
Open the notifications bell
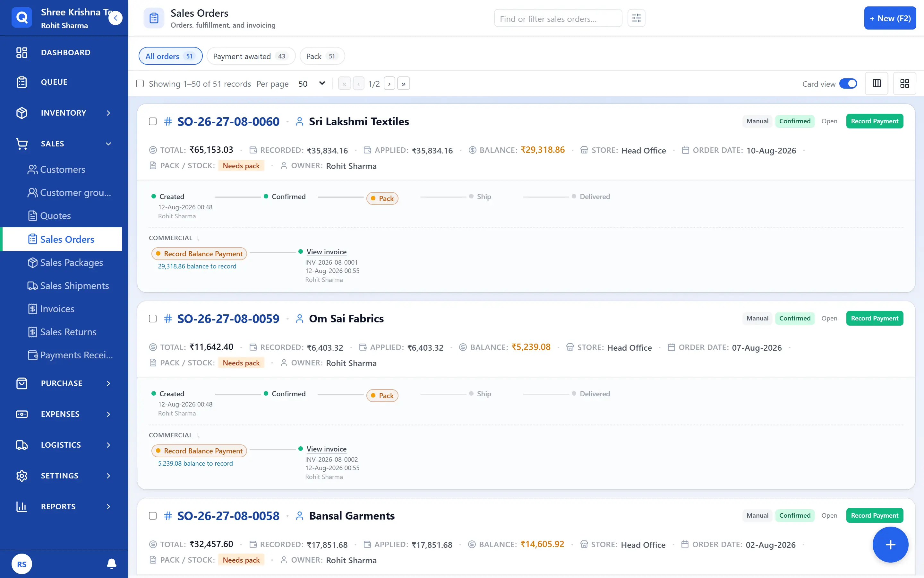point(112,564)
